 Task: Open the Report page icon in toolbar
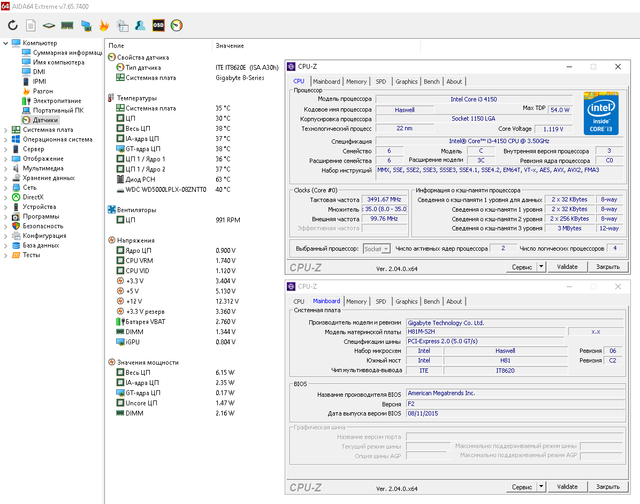tap(31, 25)
